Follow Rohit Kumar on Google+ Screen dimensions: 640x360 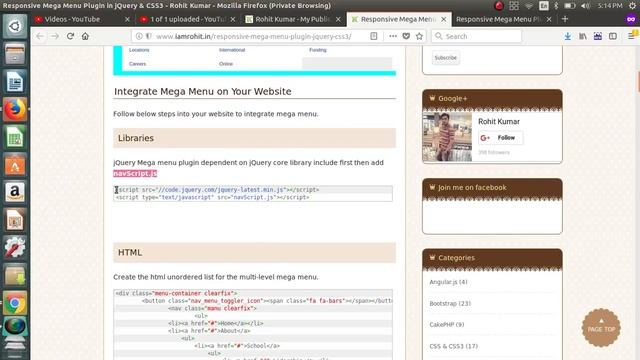tap(500, 138)
